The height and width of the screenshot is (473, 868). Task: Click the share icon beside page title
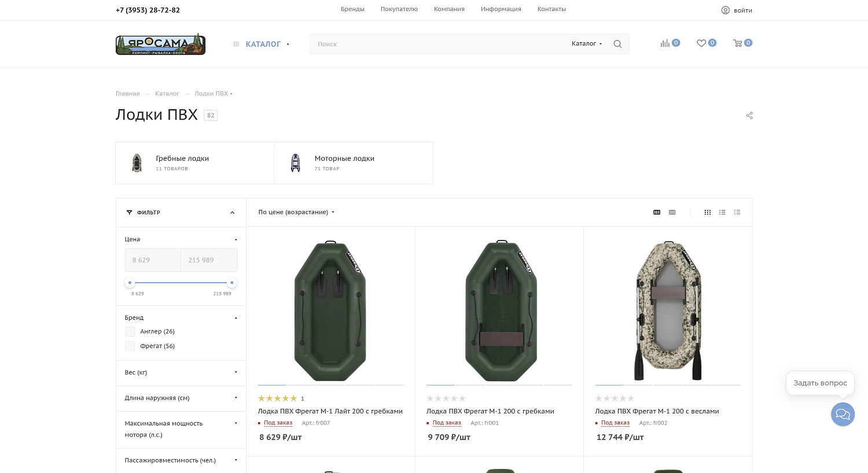pyautogui.click(x=749, y=116)
